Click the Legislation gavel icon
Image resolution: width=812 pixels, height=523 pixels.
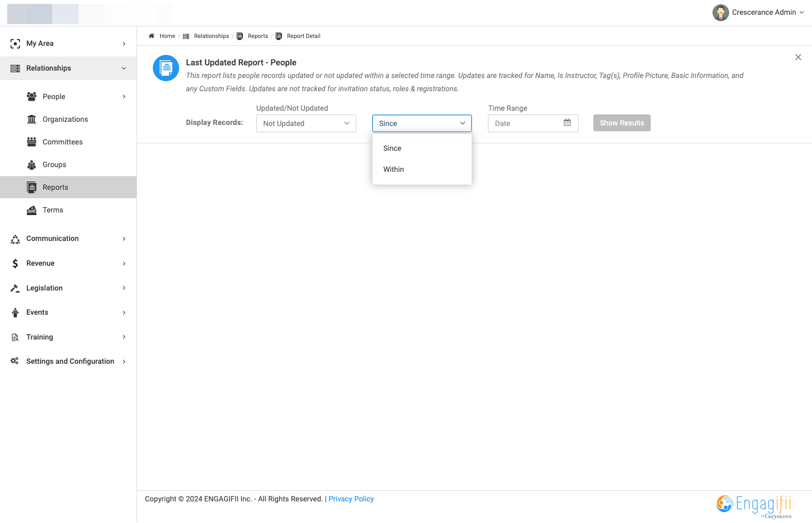tap(15, 288)
